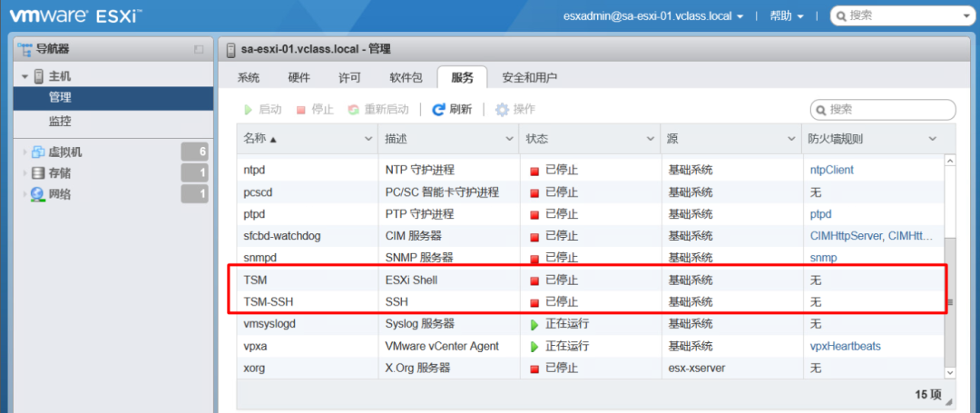Select the Services (服务) tab
The height and width of the screenshot is (413, 980).
pyautogui.click(x=462, y=78)
